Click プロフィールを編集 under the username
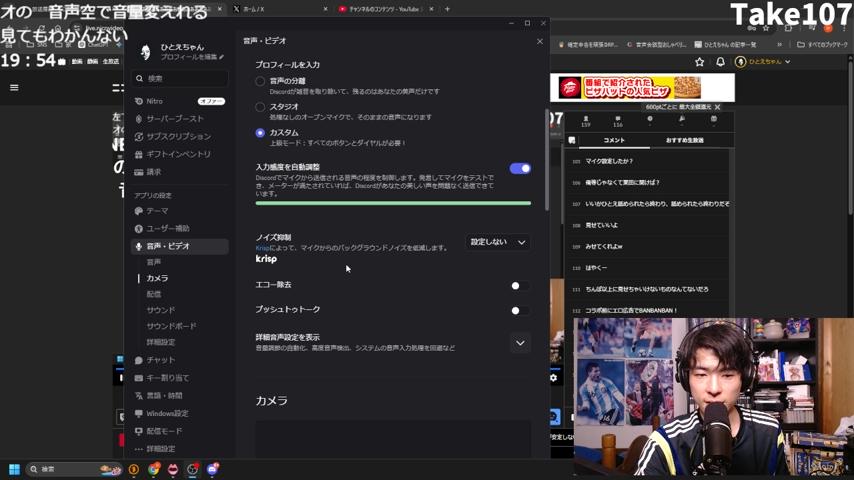 click(192, 57)
